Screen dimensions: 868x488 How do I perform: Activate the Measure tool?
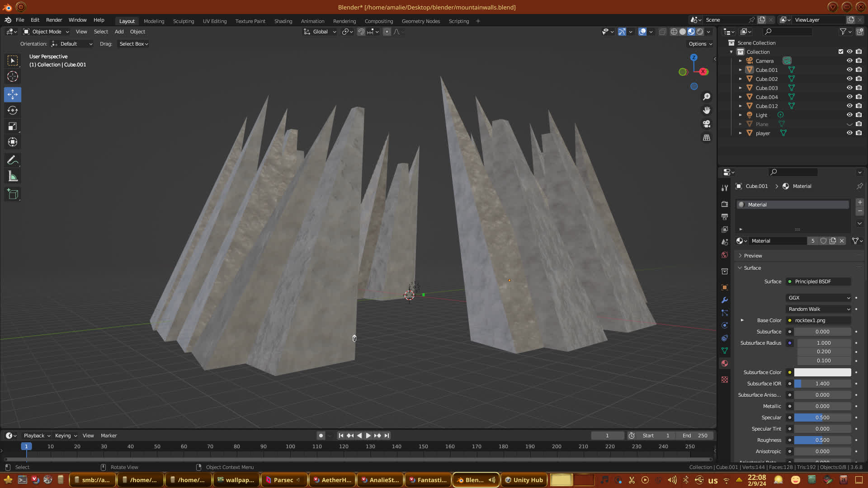[13, 177]
